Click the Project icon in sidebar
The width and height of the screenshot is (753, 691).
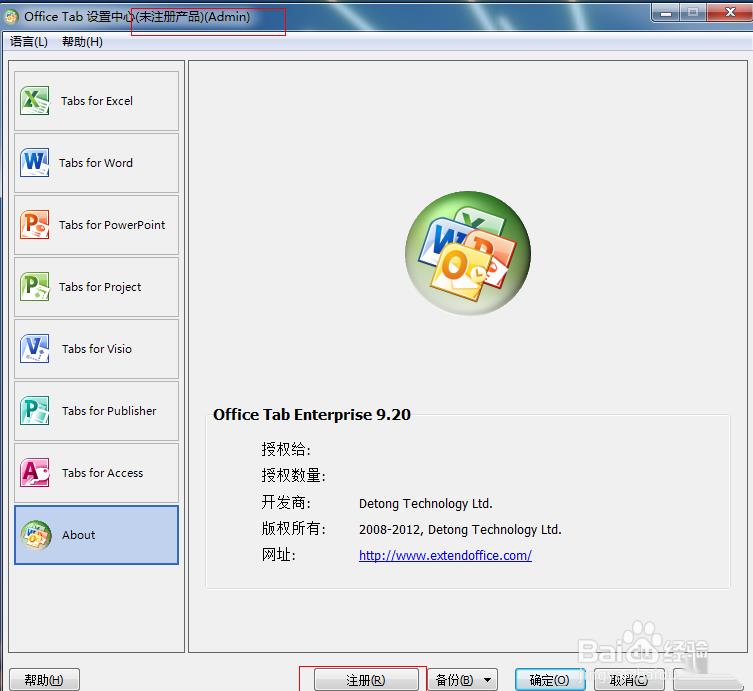(x=34, y=286)
